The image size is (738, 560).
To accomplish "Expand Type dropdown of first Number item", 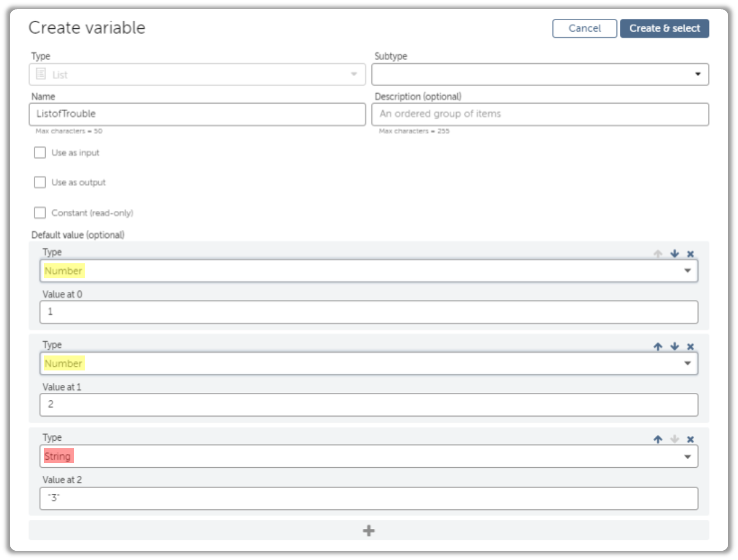I will pyautogui.click(x=369, y=271).
